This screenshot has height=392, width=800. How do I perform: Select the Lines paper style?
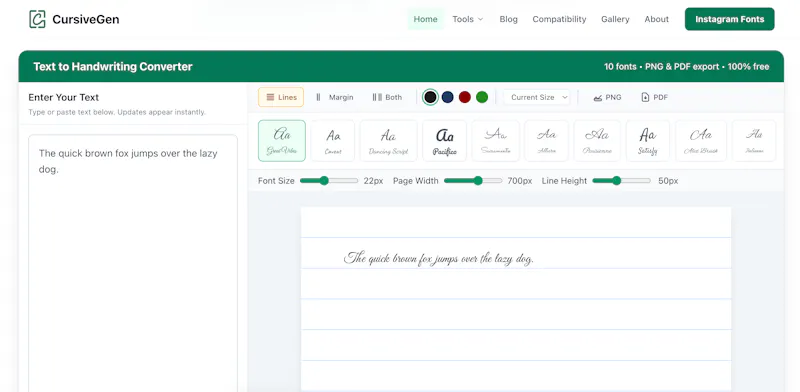coord(281,97)
